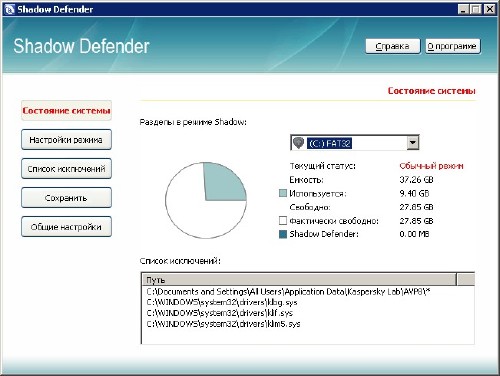Open the Справка help button

pos(393,46)
